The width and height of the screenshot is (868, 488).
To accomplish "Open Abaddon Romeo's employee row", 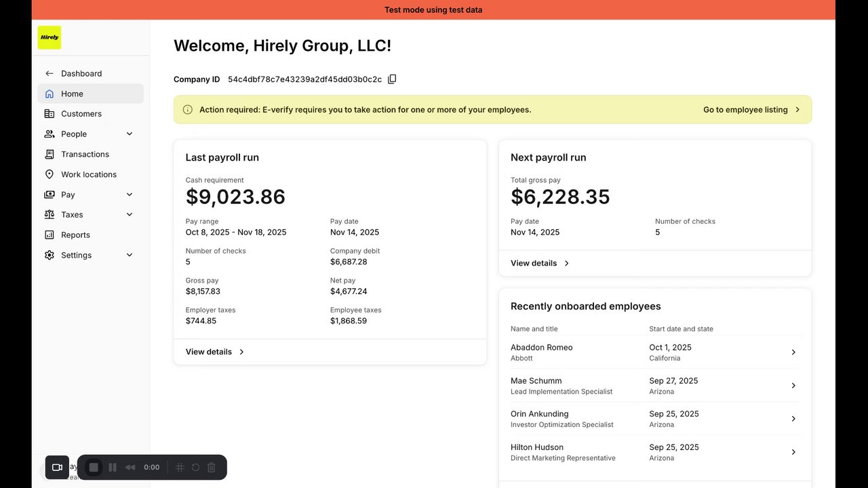I will click(654, 352).
